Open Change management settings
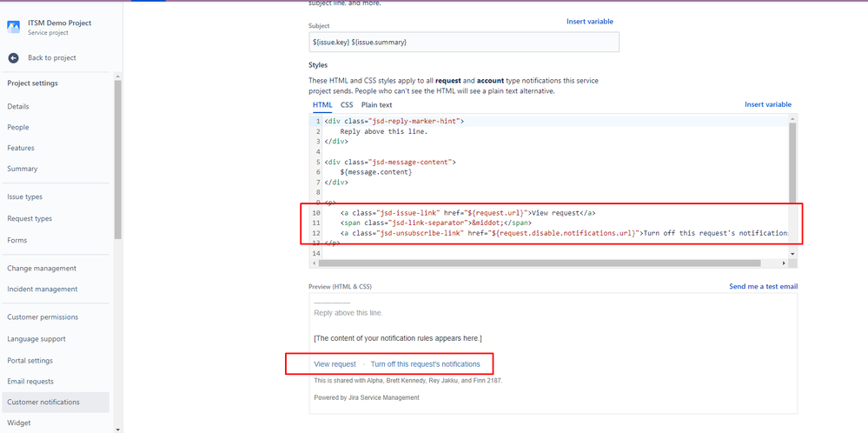This screenshot has height=433, width=868. click(x=42, y=269)
